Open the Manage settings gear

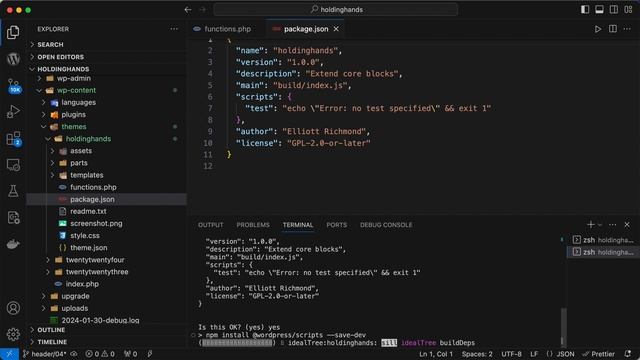13,334
